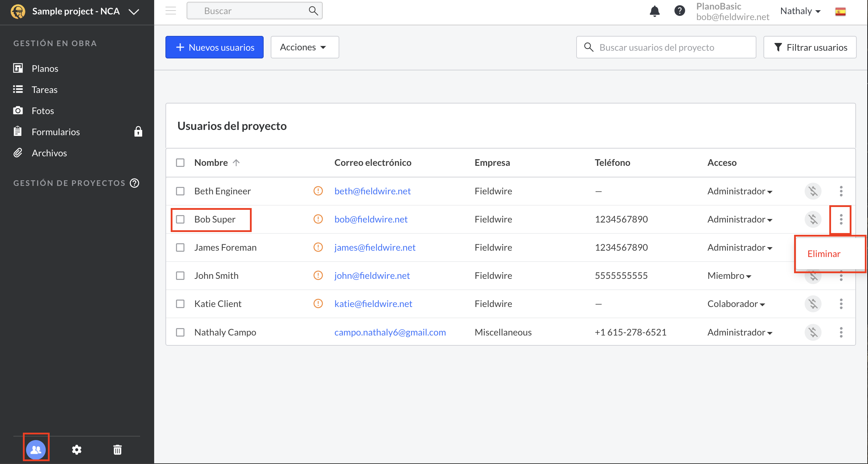Image resolution: width=868 pixels, height=464 pixels.
Task: Change Beth Engineer's Administrador access
Action: 740,191
